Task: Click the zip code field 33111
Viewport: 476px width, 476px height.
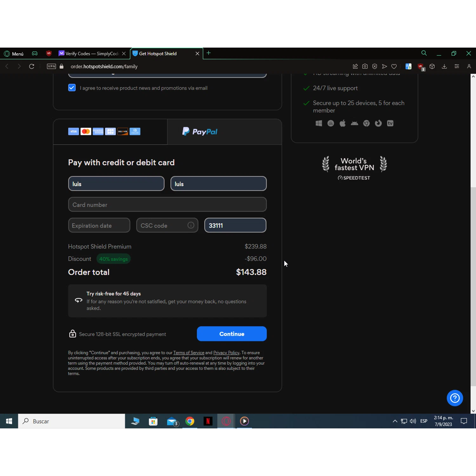Action: pyautogui.click(x=235, y=225)
